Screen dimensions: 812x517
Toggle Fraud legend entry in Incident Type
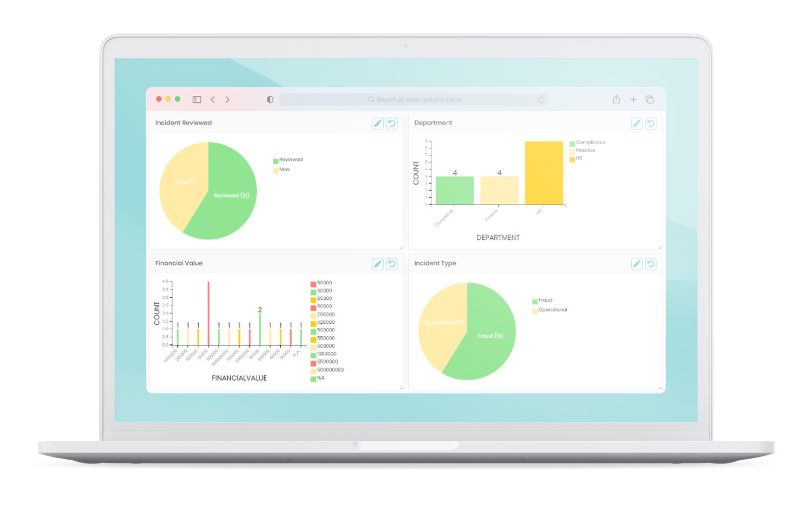pyautogui.click(x=542, y=300)
